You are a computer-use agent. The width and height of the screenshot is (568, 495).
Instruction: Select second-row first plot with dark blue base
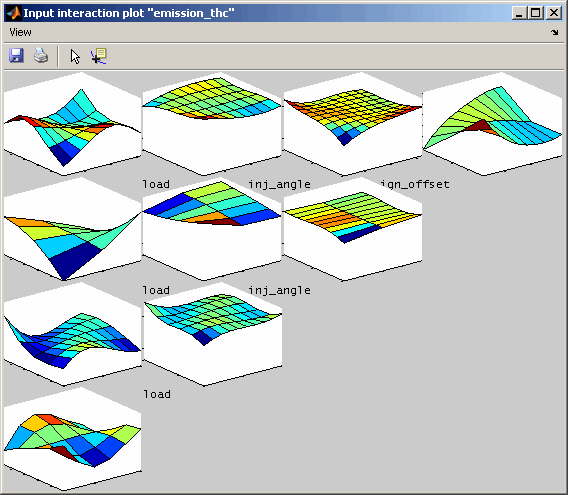click(72, 229)
